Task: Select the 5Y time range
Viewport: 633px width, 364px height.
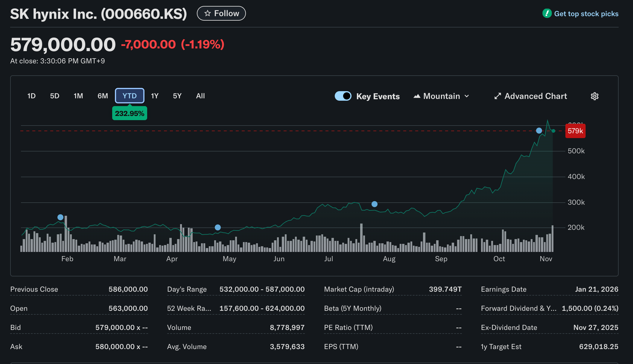Action: pos(177,96)
